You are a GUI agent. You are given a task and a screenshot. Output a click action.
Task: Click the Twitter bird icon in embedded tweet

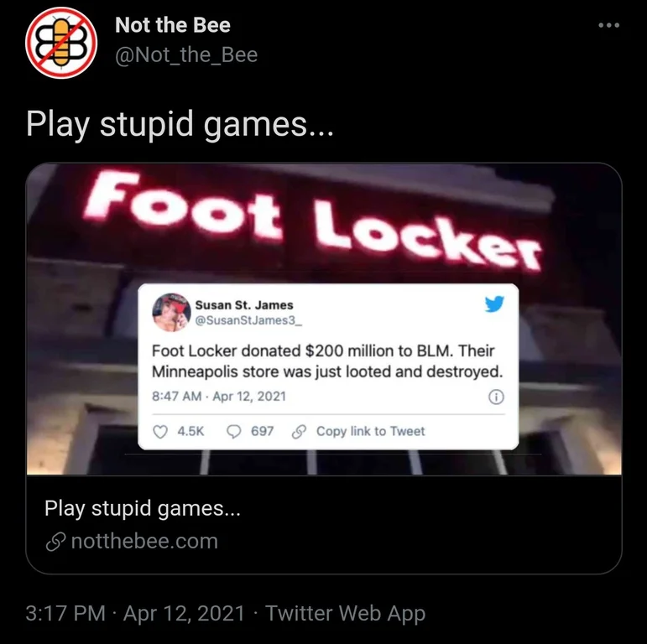494,304
